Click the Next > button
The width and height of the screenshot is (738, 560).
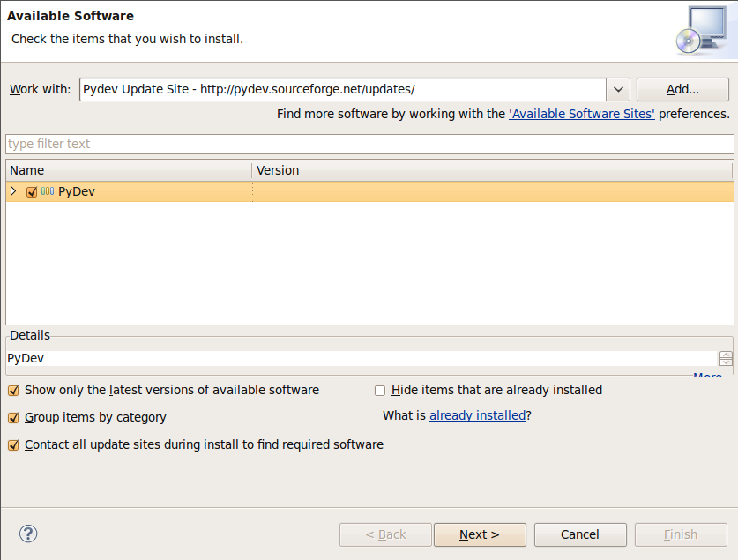(x=480, y=534)
